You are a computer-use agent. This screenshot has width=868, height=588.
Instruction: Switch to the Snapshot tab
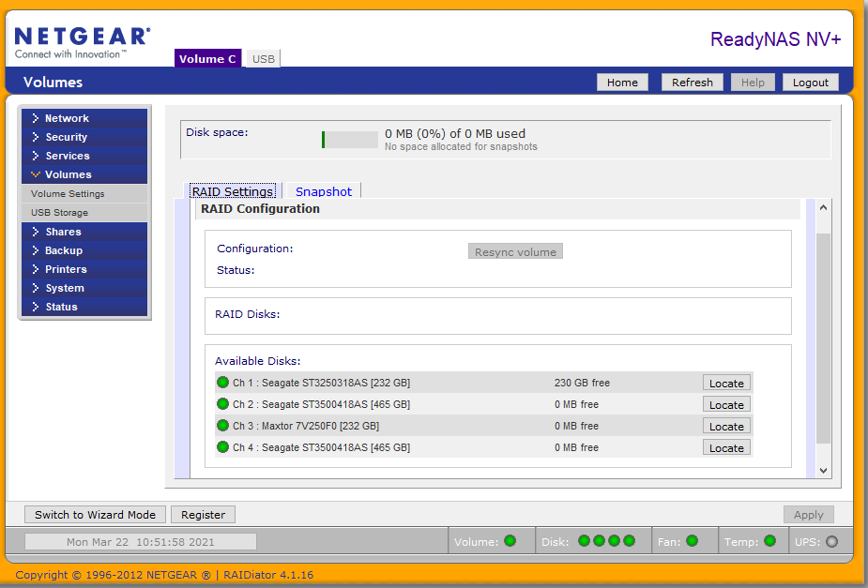(x=324, y=191)
